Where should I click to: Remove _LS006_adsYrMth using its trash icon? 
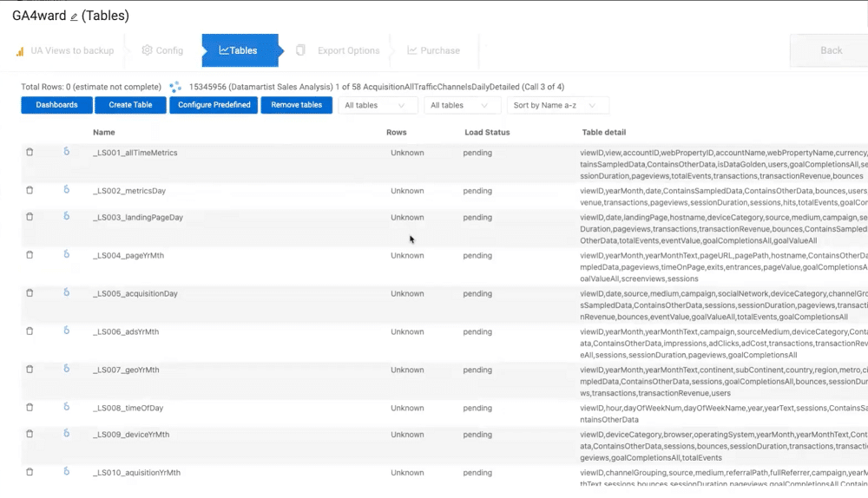click(x=30, y=331)
